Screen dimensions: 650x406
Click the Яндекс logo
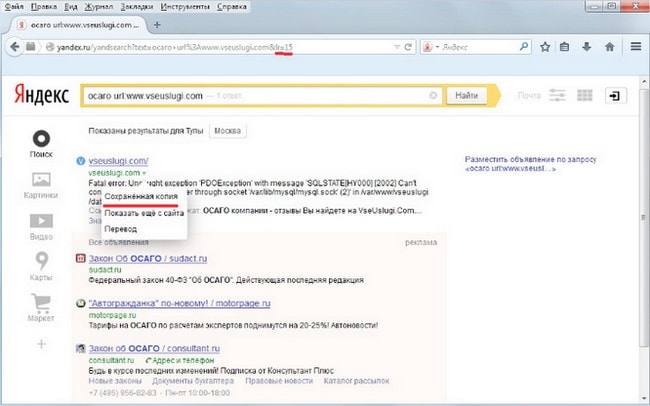41,95
